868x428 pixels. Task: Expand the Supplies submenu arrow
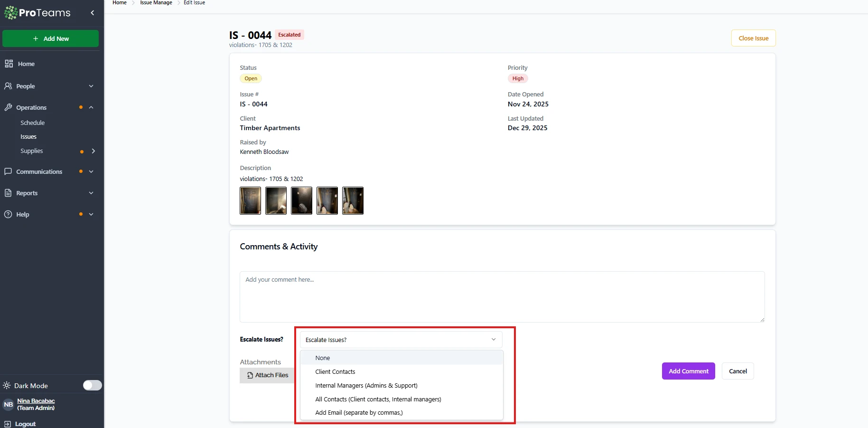pos(93,151)
